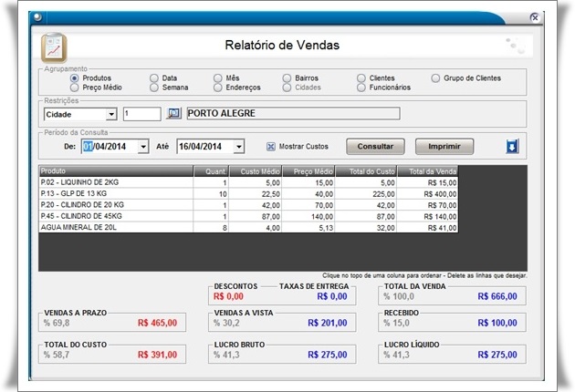Select the P.45 - CILINDRO DE 45KG row
This screenshot has width=575, height=392.
pos(248,216)
